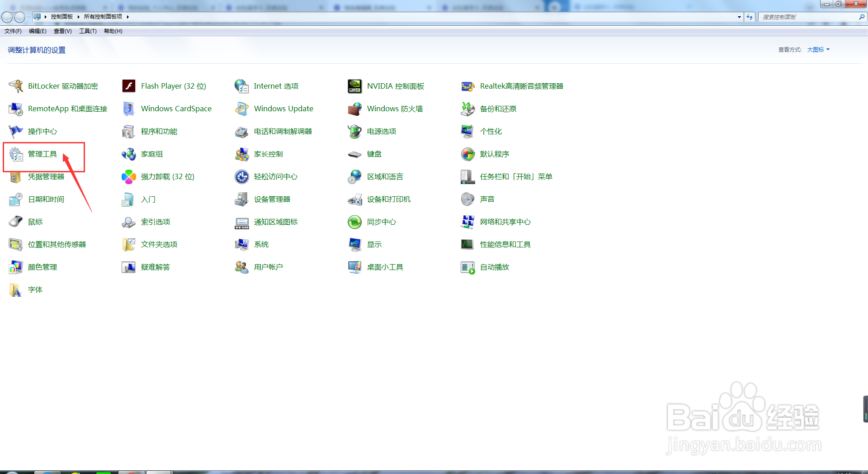This screenshot has width=868, height=474.
Task: Click the address bar refresh button
Action: pyautogui.click(x=750, y=17)
